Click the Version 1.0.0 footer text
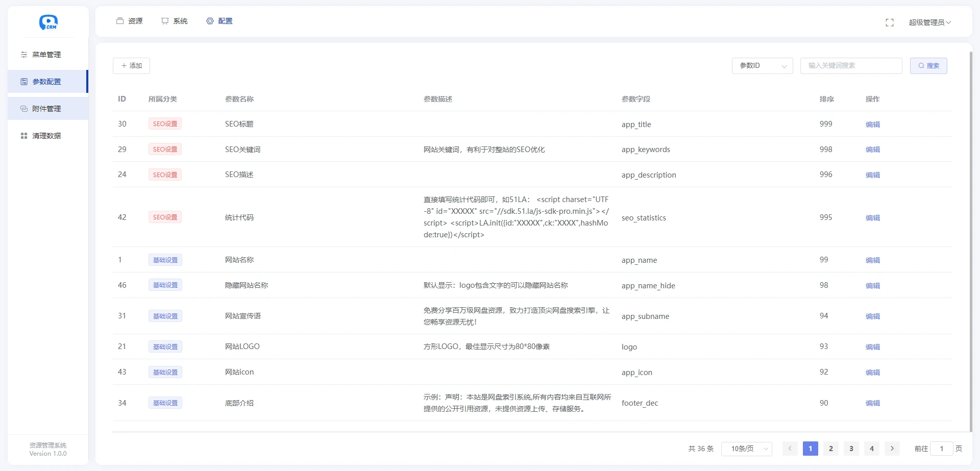This screenshot has height=471, width=980. (x=48, y=454)
